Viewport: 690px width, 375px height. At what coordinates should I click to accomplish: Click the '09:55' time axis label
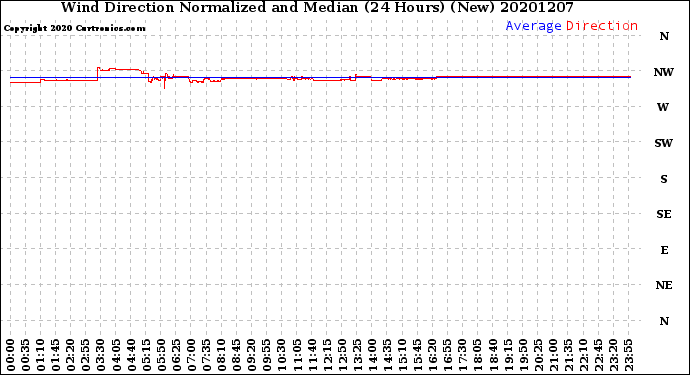click(267, 356)
